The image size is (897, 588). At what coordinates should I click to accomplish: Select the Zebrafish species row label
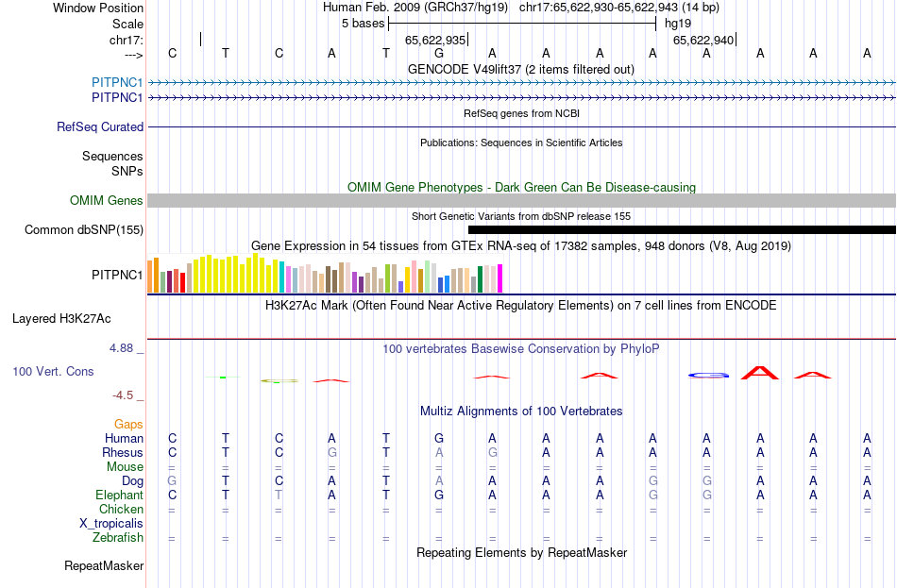(118, 538)
